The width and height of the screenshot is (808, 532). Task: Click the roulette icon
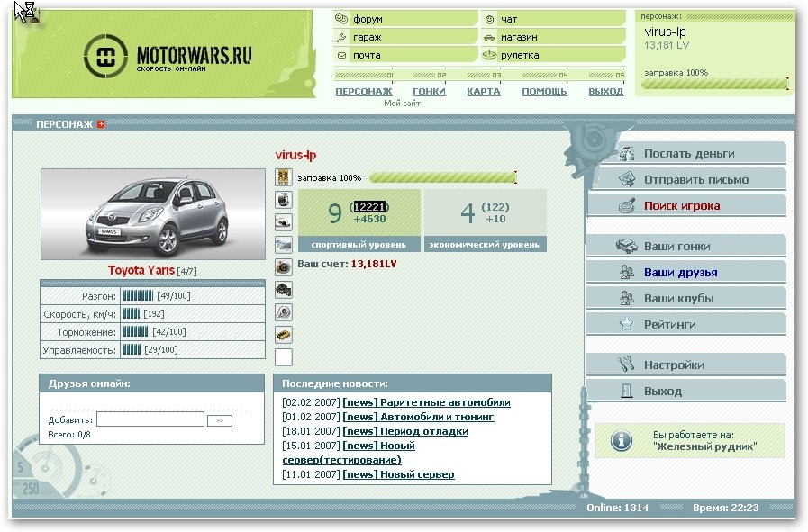click(489, 55)
